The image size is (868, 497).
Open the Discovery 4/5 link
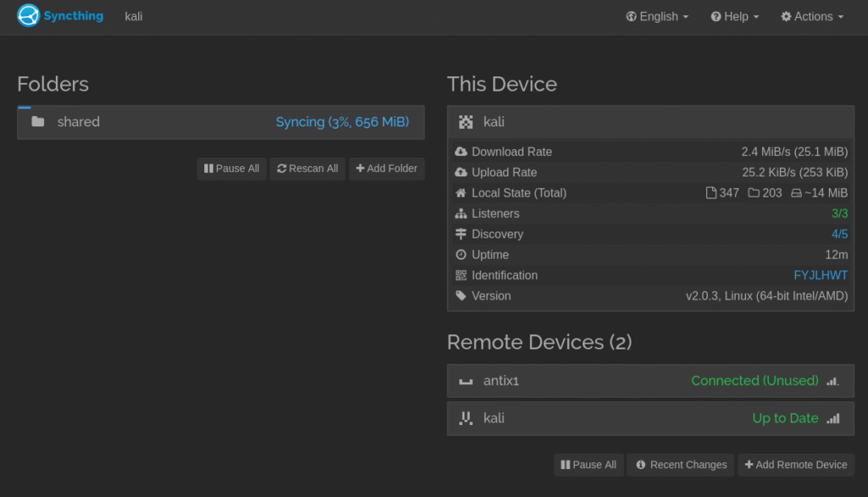click(x=839, y=234)
